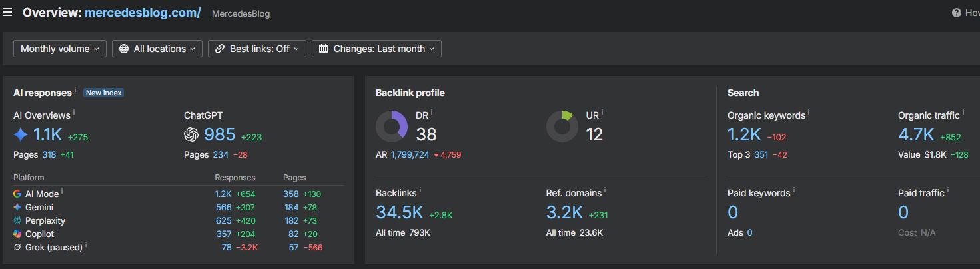Open Copilot pages 82
The width and height of the screenshot is (980, 269).
coord(294,234)
